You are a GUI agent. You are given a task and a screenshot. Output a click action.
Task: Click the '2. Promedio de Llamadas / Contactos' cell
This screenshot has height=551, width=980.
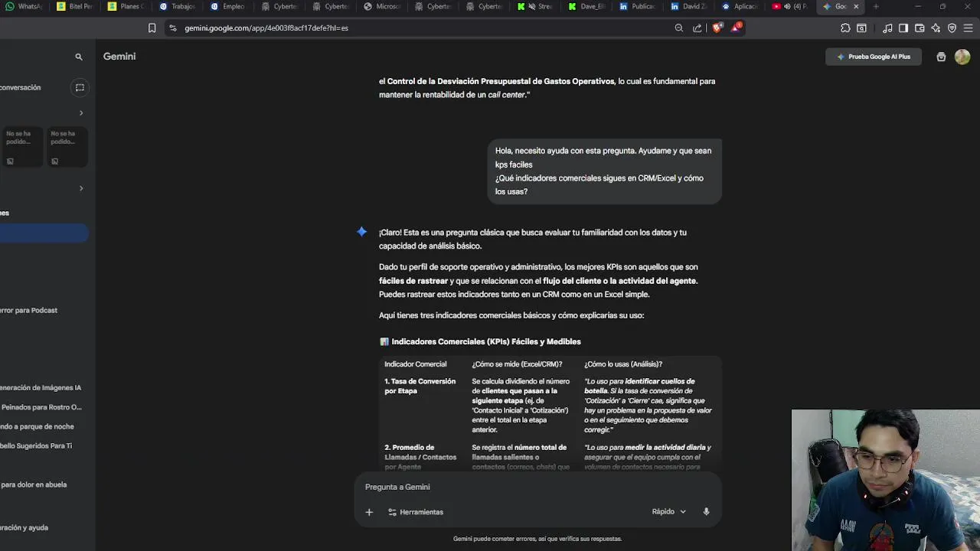click(x=420, y=457)
